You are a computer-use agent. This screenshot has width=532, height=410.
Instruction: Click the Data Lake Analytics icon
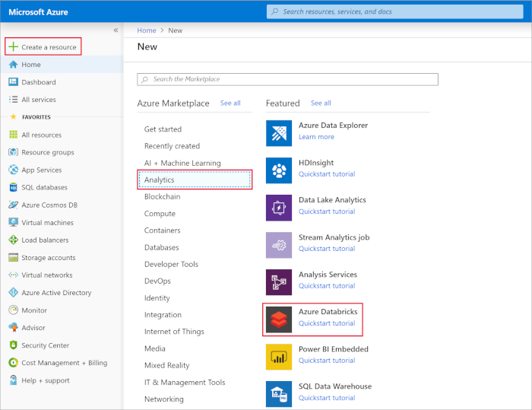tap(279, 208)
